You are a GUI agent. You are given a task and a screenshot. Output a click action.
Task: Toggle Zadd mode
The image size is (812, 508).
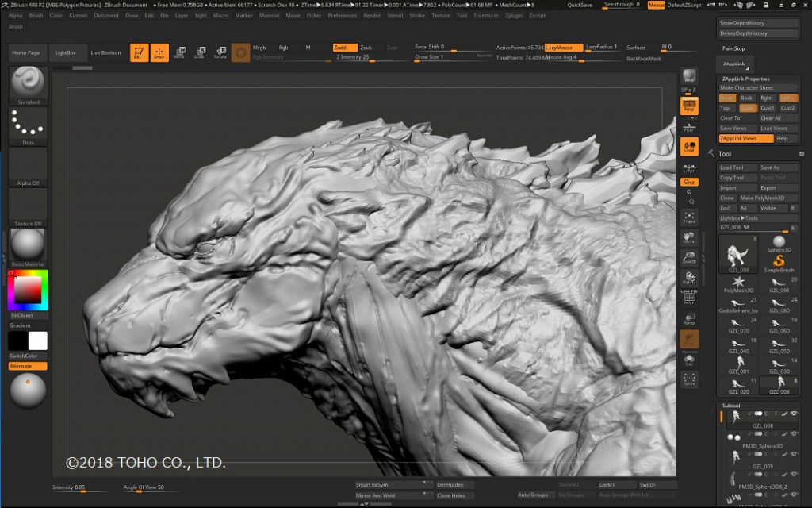pyautogui.click(x=345, y=48)
